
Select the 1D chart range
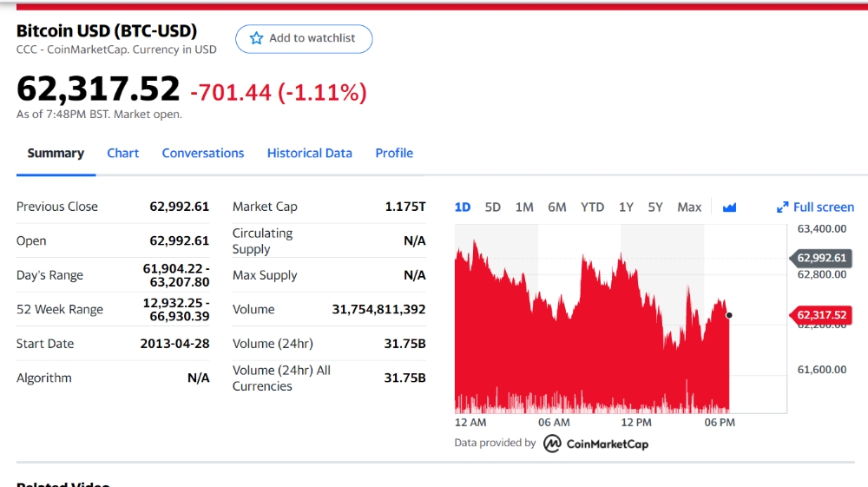tap(463, 207)
